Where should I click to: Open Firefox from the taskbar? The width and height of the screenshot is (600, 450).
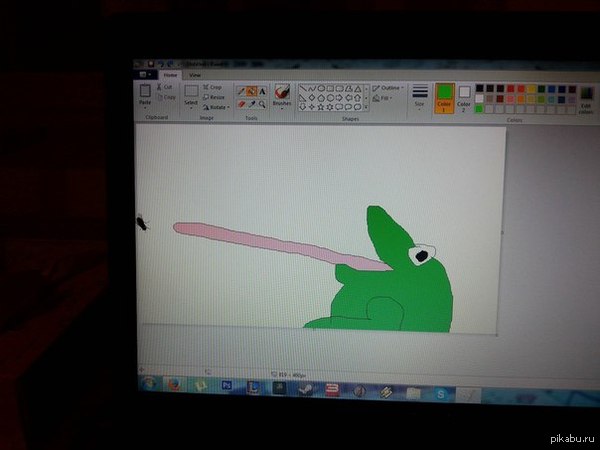click(174, 384)
